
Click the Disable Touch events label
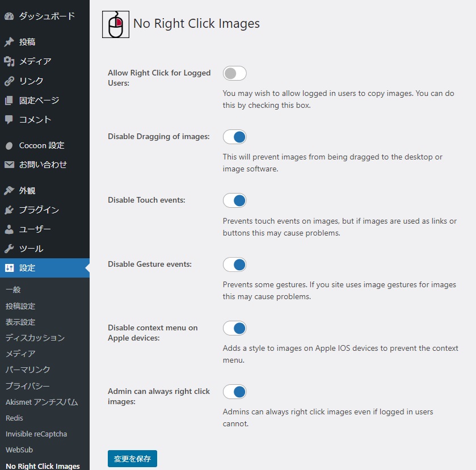click(146, 200)
